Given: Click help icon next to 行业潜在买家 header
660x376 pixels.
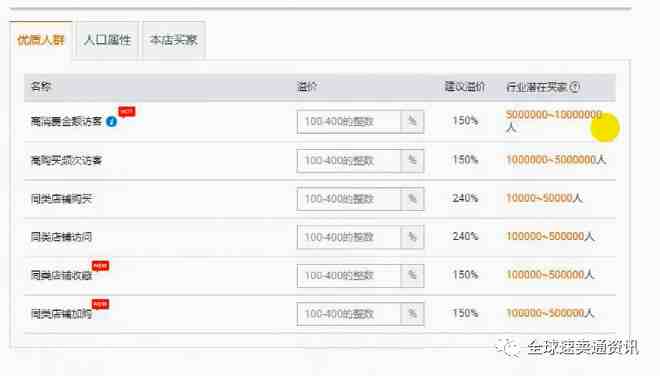Looking at the screenshot, I should tap(575, 87).
